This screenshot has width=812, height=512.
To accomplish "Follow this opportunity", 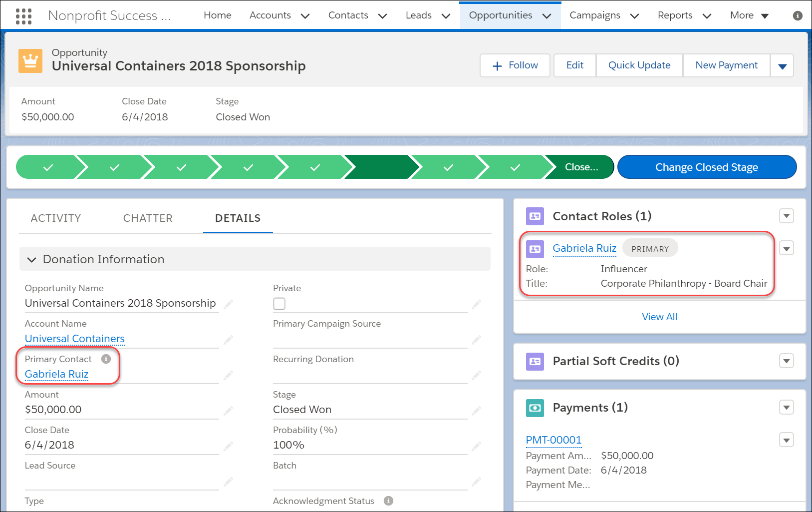I will pos(515,65).
